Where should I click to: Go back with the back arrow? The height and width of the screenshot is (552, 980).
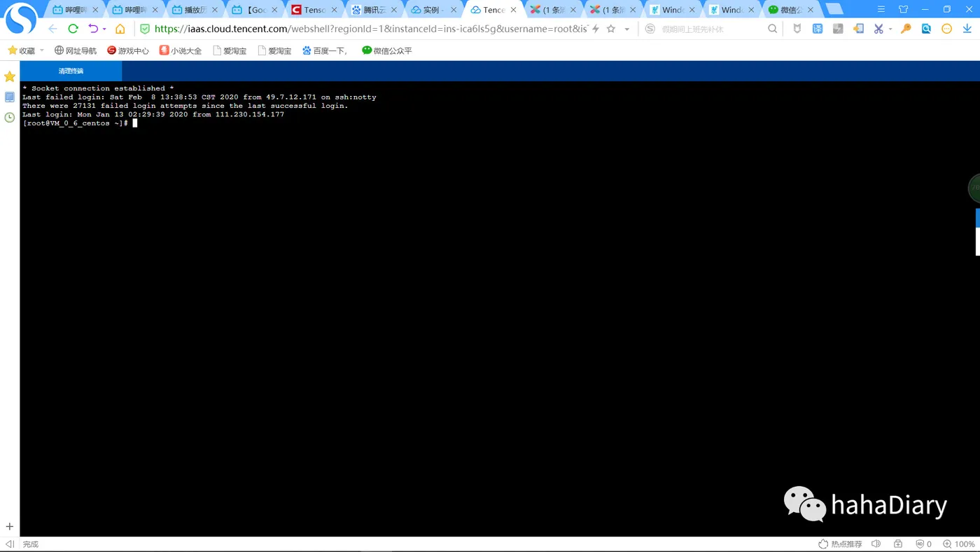pyautogui.click(x=52, y=29)
